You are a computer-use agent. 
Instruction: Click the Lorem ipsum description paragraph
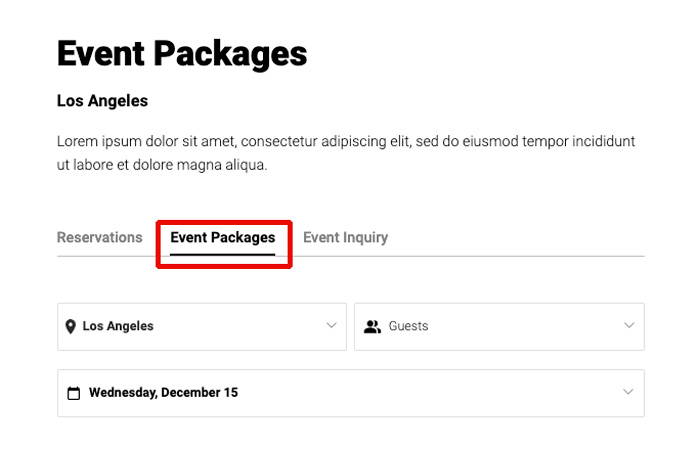click(345, 153)
